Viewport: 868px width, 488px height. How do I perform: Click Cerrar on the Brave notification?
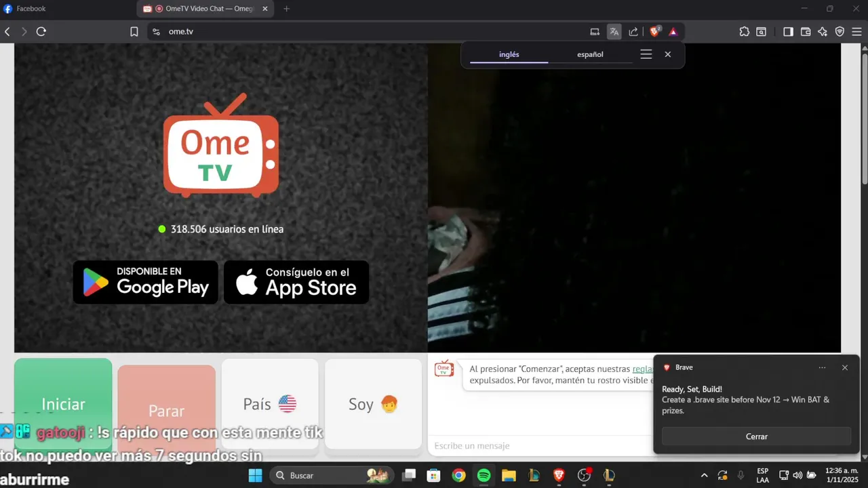[x=756, y=436]
